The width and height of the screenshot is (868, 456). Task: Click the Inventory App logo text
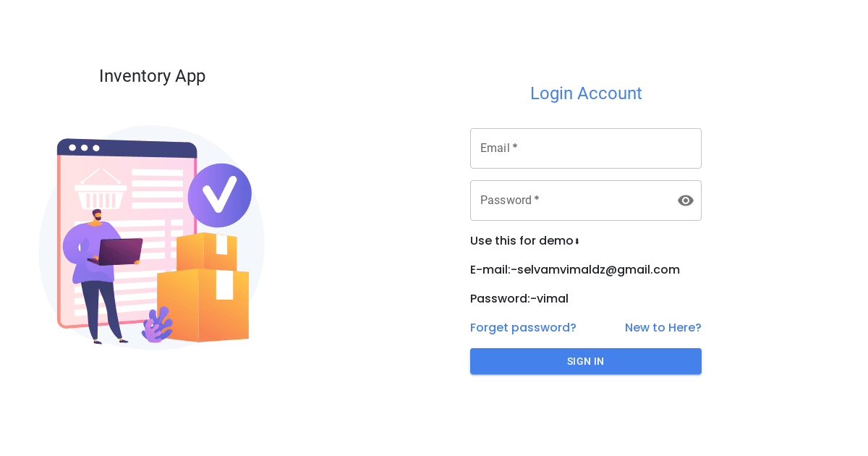(x=152, y=75)
